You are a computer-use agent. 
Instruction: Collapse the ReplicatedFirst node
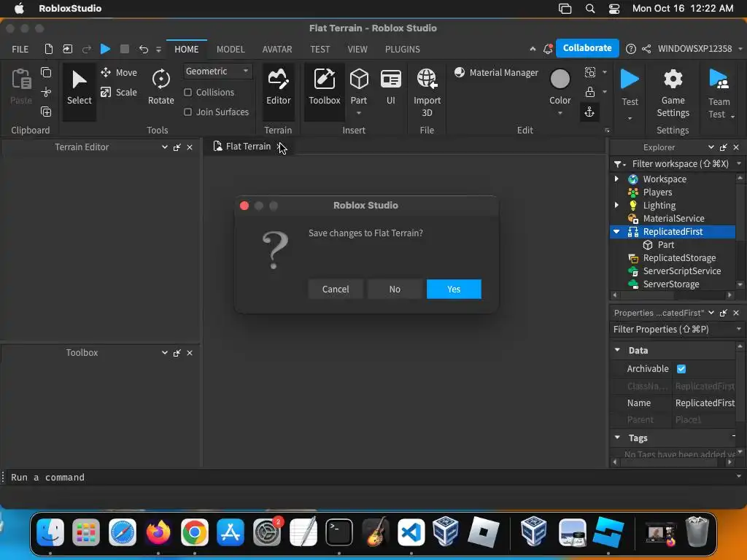click(x=616, y=231)
